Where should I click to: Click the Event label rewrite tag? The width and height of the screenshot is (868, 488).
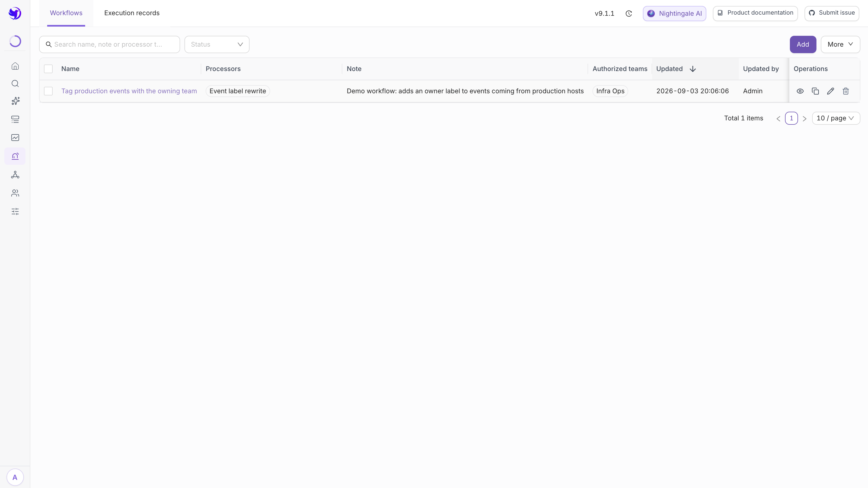[238, 91]
